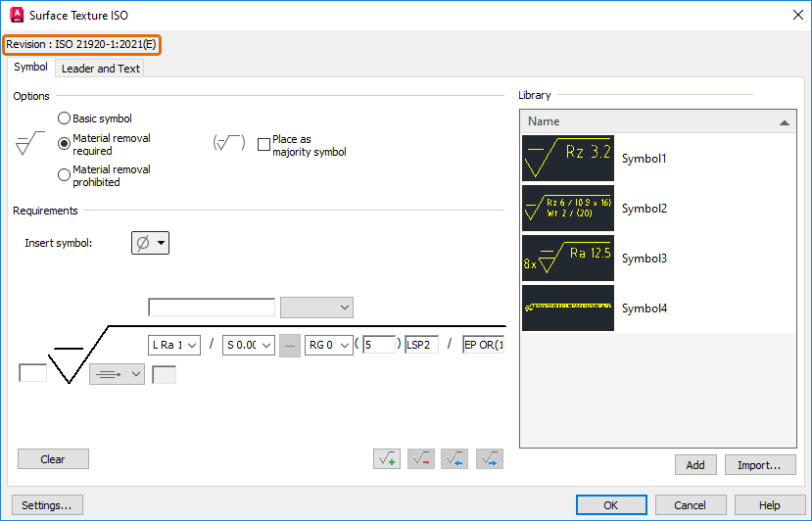Click the AutoCAD Mechanical app icon in title bar
The height and width of the screenshot is (521, 812).
point(17,15)
